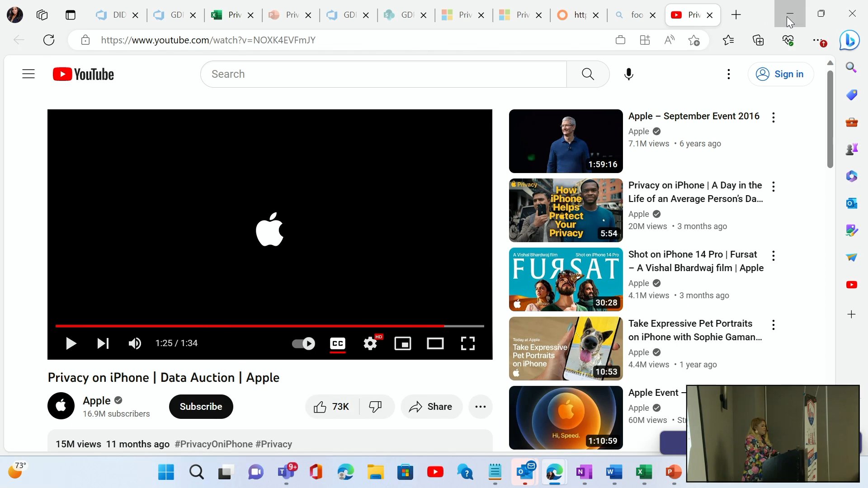The image size is (868, 488).
Task: Open YouTube settings three-dot menu
Action: (x=728, y=74)
